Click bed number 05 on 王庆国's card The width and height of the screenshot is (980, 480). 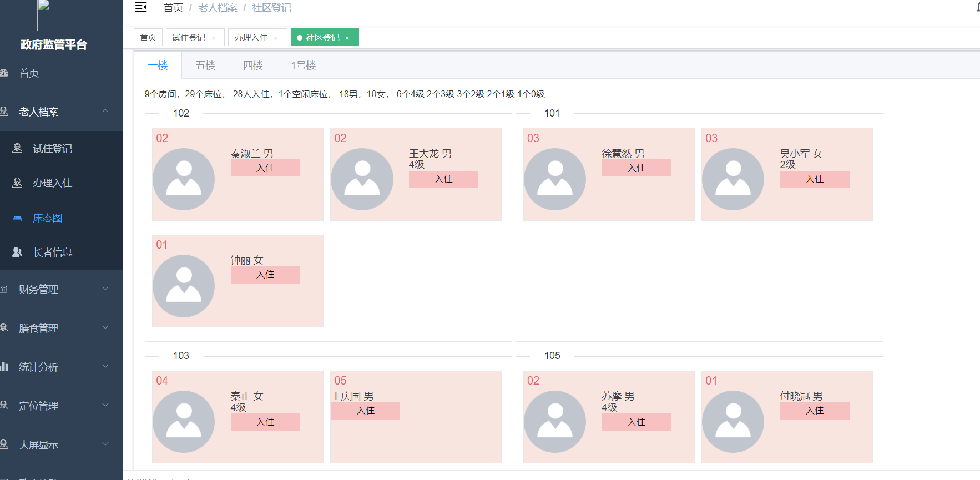(x=340, y=381)
